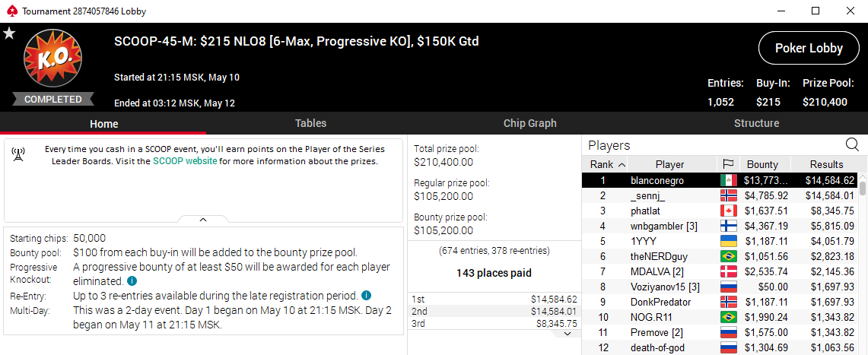Viewport: 868px width, 355px height.
Task: Click the info icon after re-entry registration period
Action: 366,295
